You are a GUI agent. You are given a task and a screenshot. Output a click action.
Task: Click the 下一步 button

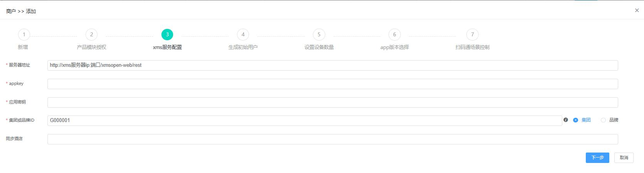coord(597,158)
